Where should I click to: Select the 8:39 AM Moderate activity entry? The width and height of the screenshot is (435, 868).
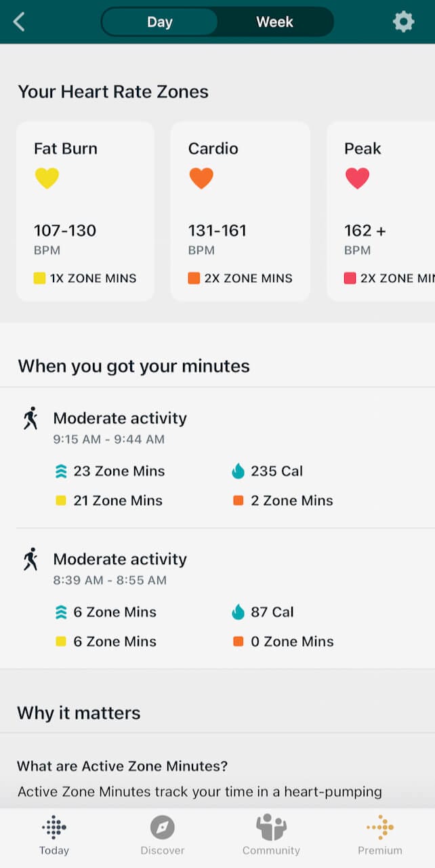120,559
